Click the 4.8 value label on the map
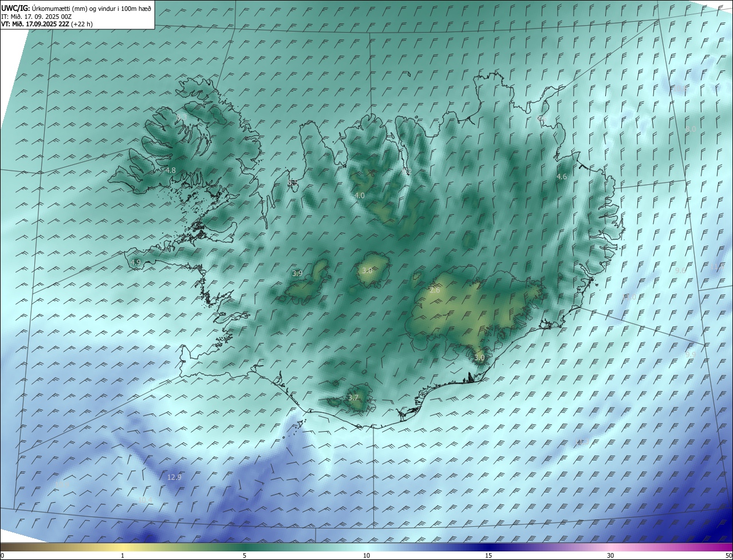The image size is (733, 560). 171,170
